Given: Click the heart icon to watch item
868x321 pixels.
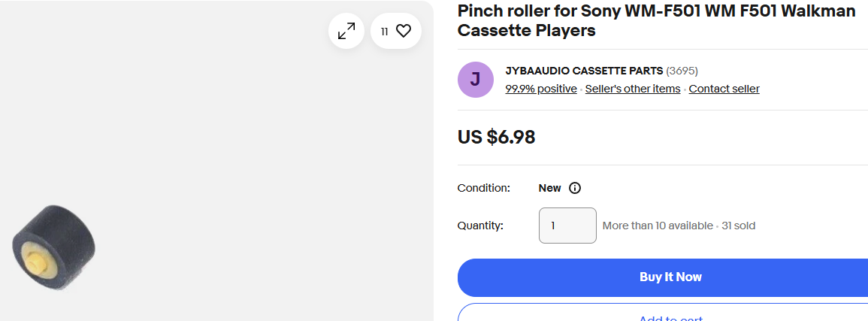Looking at the screenshot, I should [x=404, y=31].
